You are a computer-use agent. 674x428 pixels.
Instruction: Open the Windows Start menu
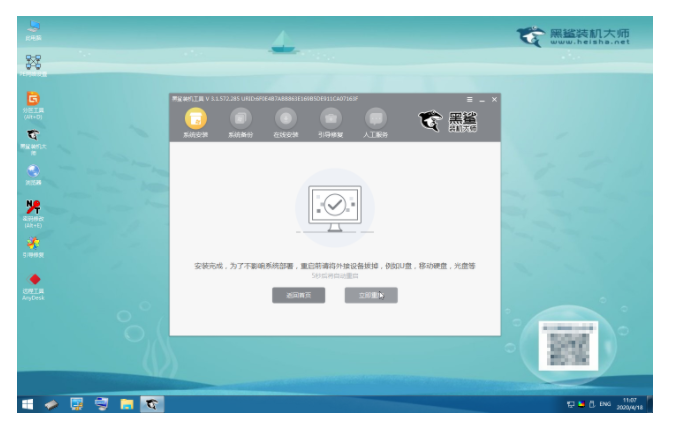pyautogui.click(x=27, y=405)
